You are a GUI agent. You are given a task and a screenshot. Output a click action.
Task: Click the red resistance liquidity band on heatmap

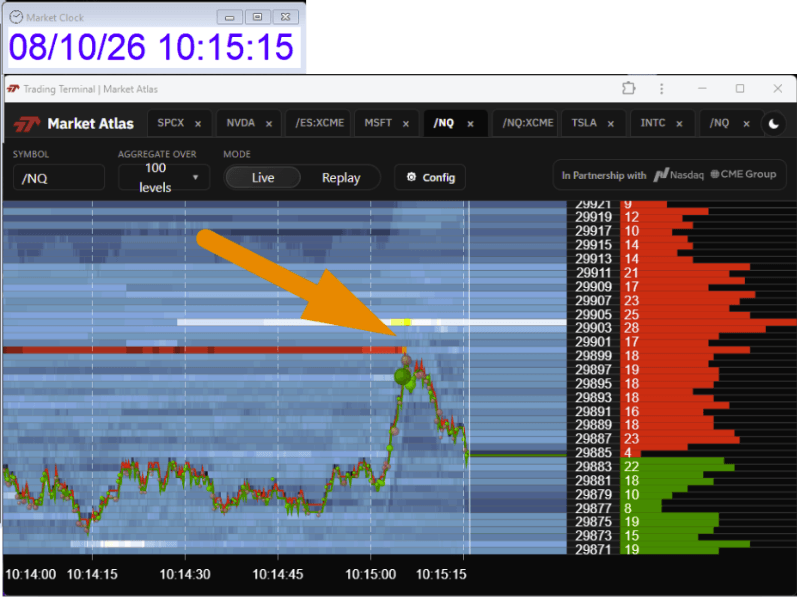point(203,350)
